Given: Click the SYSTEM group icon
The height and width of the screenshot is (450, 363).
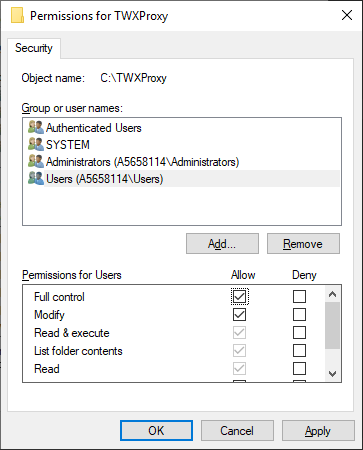Looking at the screenshot, I should [x=36, y=145].
